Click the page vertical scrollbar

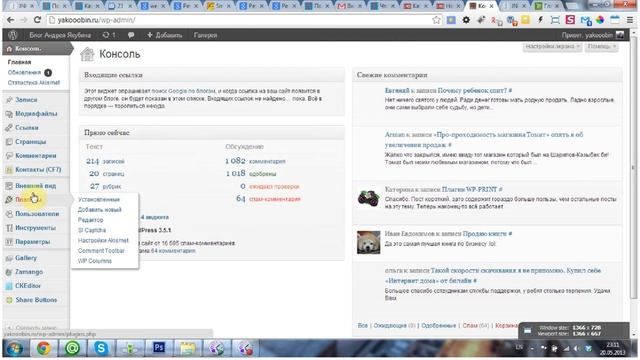(x=633, y=167)
